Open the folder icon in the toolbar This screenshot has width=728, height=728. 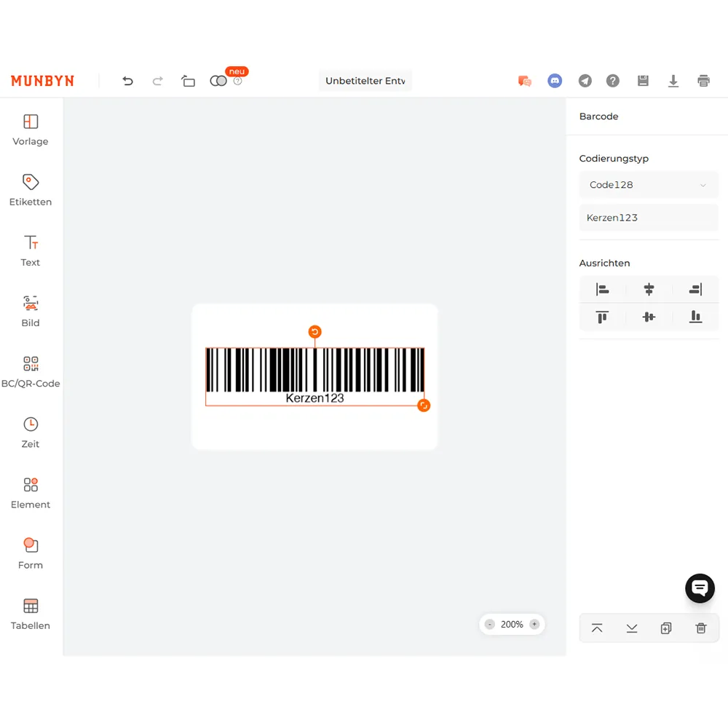tap(188, 82)
